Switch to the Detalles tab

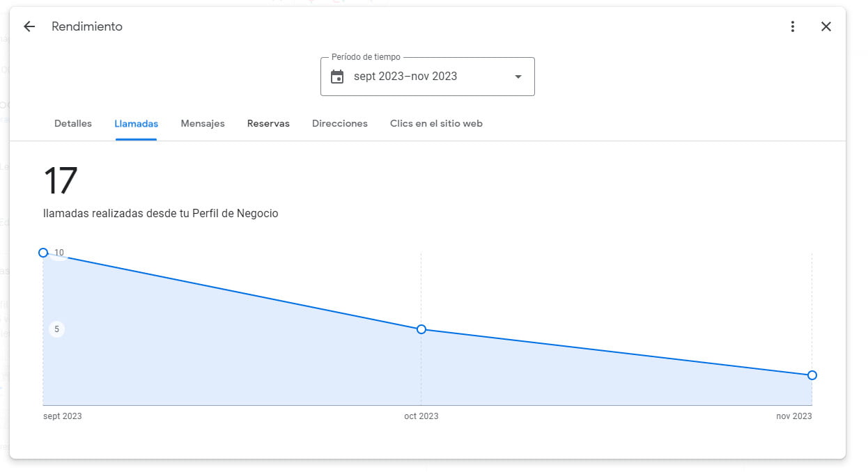point(72,123)
